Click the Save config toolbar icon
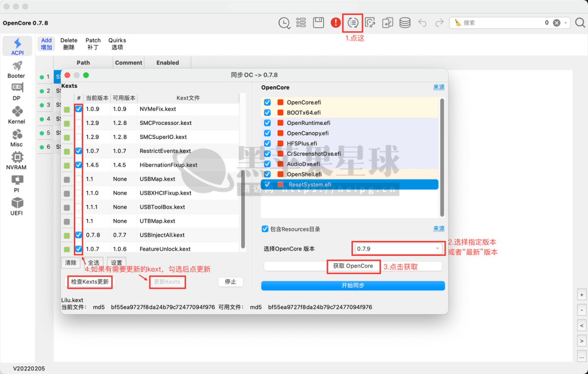 (x=318, y=23)
